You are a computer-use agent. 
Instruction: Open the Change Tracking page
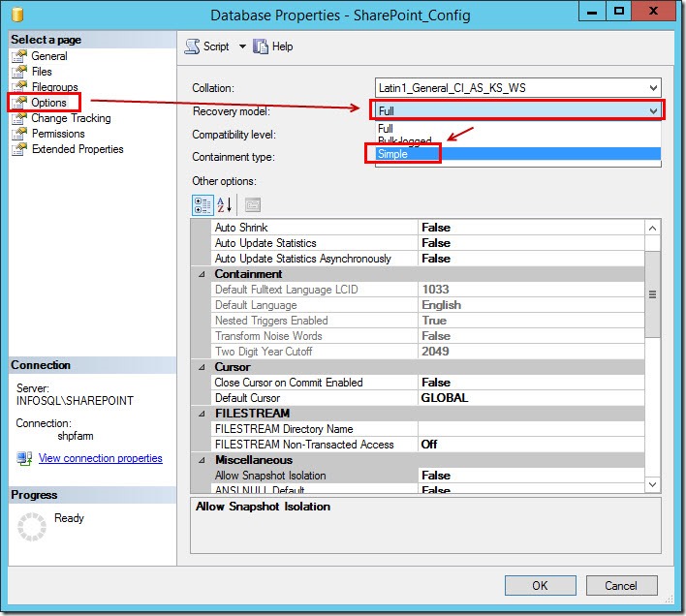71,118
